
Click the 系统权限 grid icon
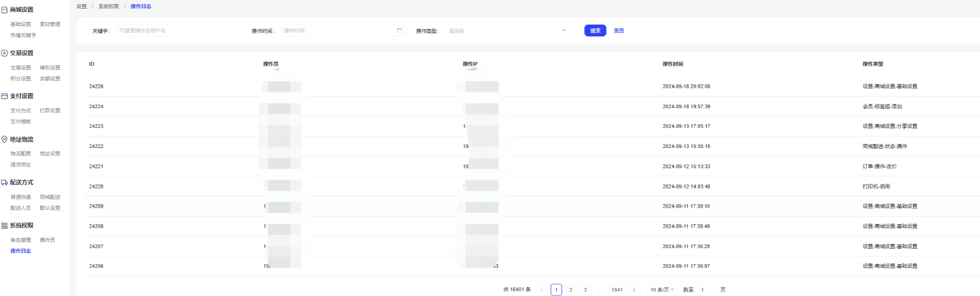[x=5, y=225]
